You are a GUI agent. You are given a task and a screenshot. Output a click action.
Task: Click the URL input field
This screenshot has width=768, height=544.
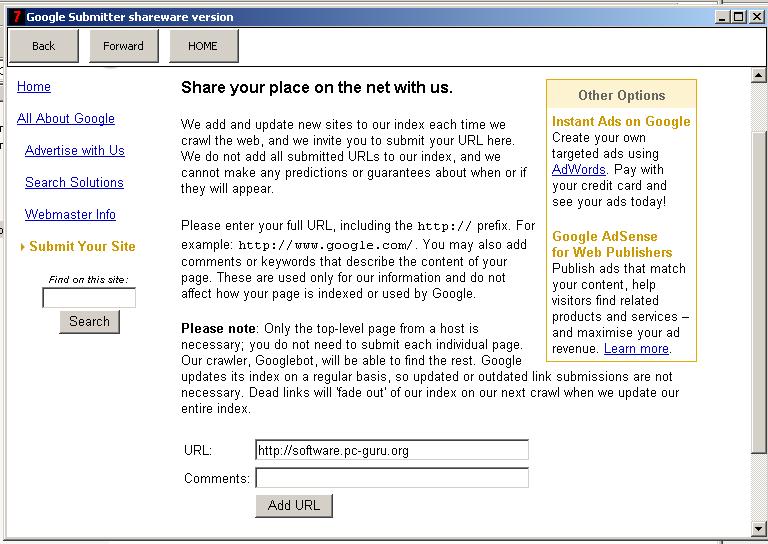391,451
